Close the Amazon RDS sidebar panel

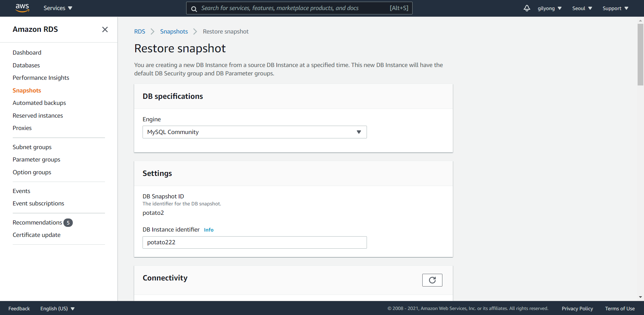tap(105, 29)
